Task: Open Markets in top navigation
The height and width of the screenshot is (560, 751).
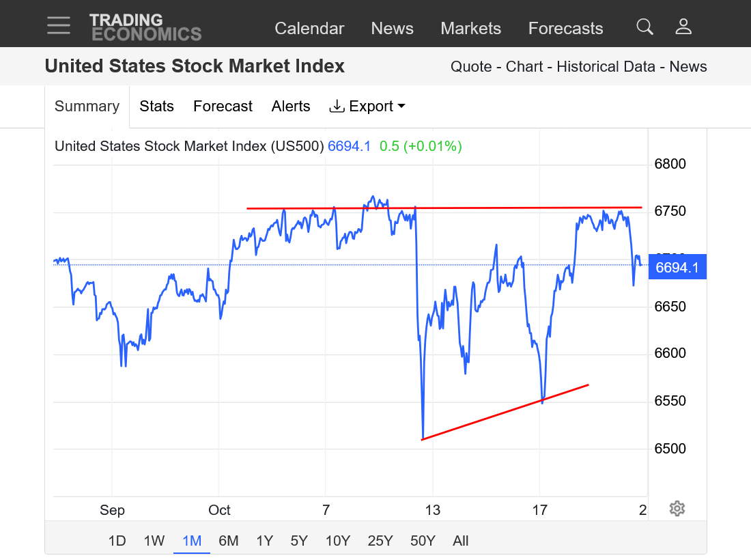Action: coord(470,28)
